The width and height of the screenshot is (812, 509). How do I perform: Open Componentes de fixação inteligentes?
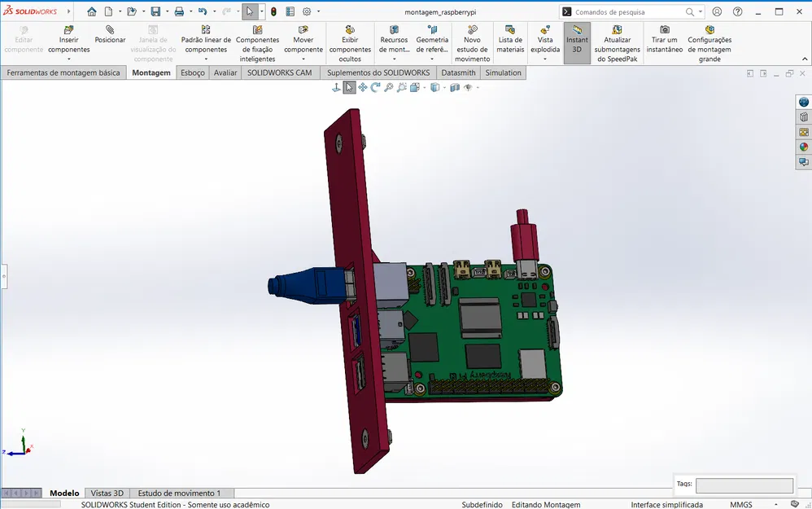pyautogui.click(x=257, y=43)
